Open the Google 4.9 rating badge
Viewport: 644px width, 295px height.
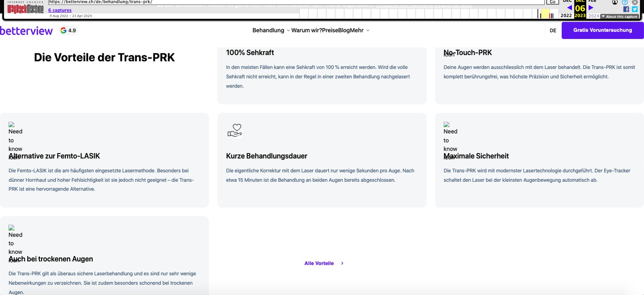(68, 31)
